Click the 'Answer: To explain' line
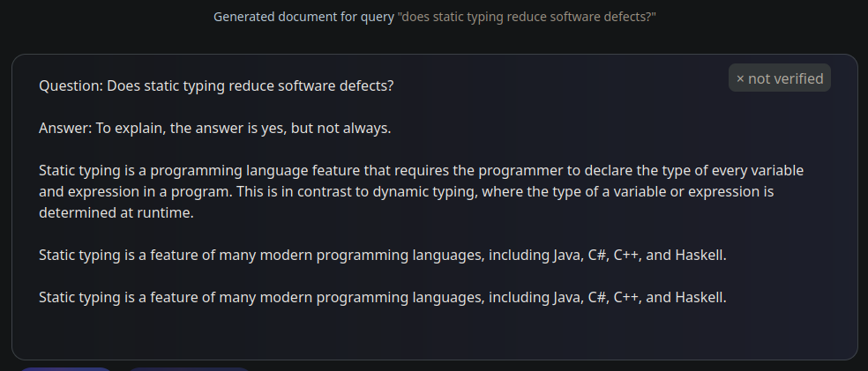Image resolution: width=868 pixels, height=371 pixels. pyautogui.click(x=214, y=129)
